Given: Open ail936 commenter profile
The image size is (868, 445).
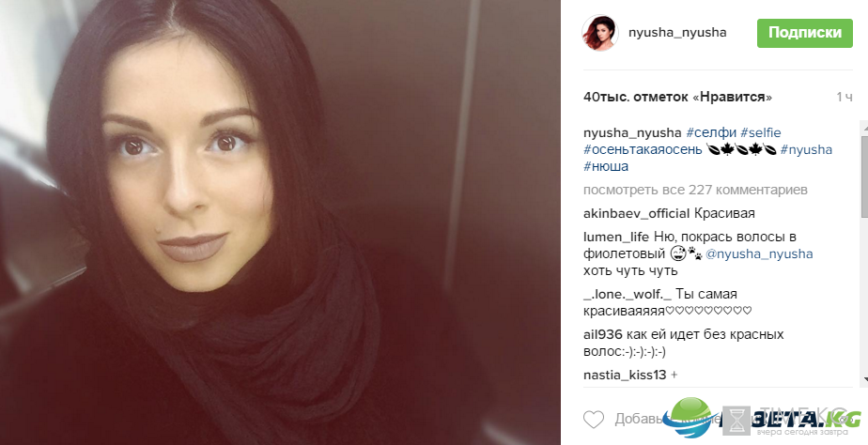Looking at the screenshot, I should pos(603,335).
